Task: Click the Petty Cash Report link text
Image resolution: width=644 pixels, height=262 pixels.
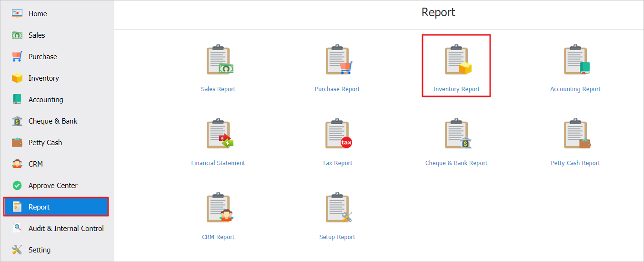Action: (575, 163)
